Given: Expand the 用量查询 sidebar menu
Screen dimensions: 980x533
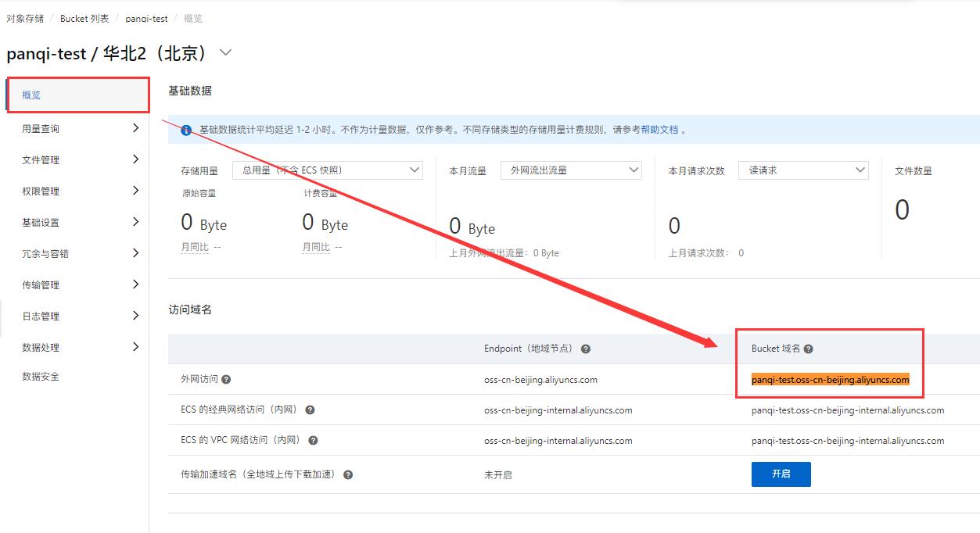Looking at the screenshot, I should pos(77,128).
